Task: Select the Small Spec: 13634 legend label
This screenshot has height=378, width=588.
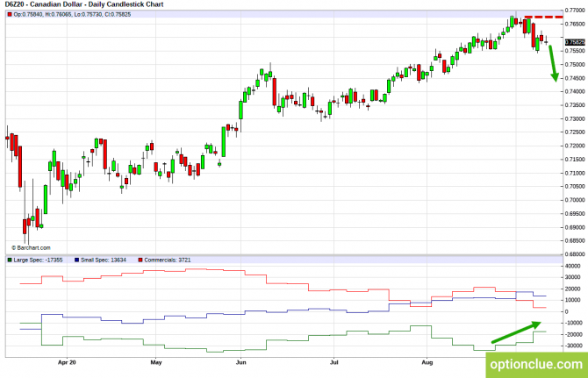Action: [x=104, y=260]
